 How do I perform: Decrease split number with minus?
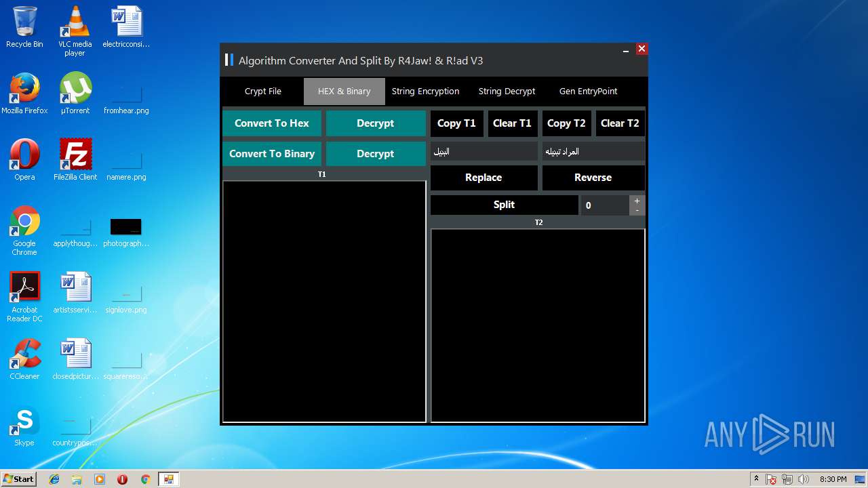click(637, 210)
